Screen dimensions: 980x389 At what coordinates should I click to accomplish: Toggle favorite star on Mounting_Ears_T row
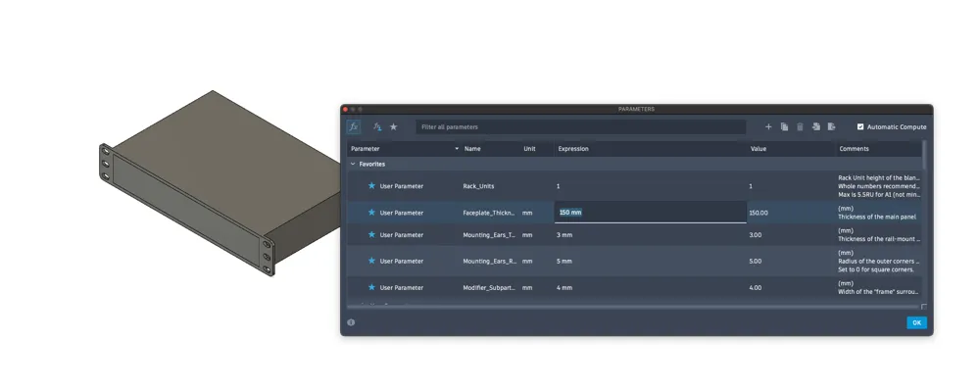tap(371, 234)
